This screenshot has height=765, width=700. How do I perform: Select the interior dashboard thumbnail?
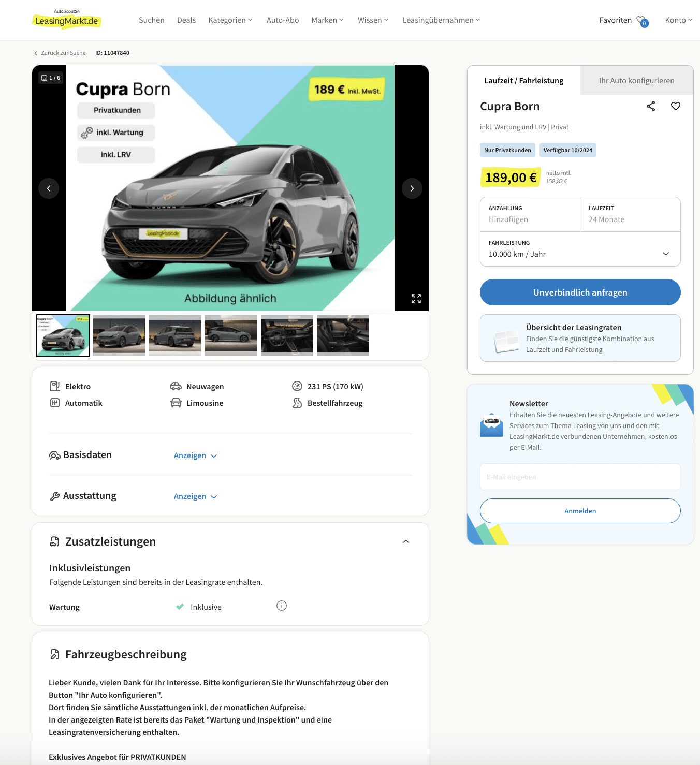point(287,335)
